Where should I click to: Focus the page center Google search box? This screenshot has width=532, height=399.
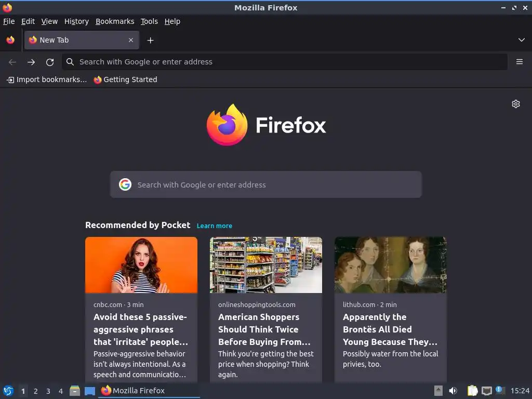pos(265,184)
